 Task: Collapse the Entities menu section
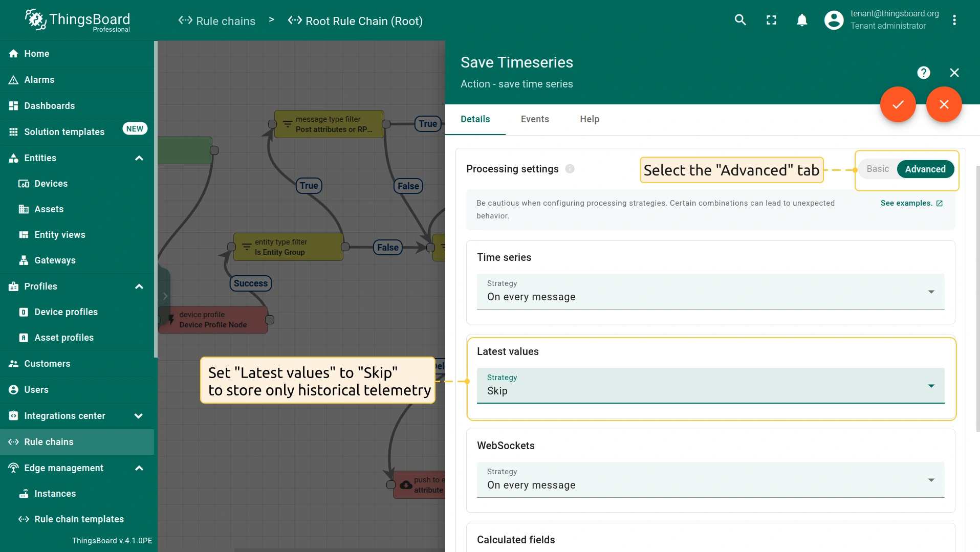point(139,158)
